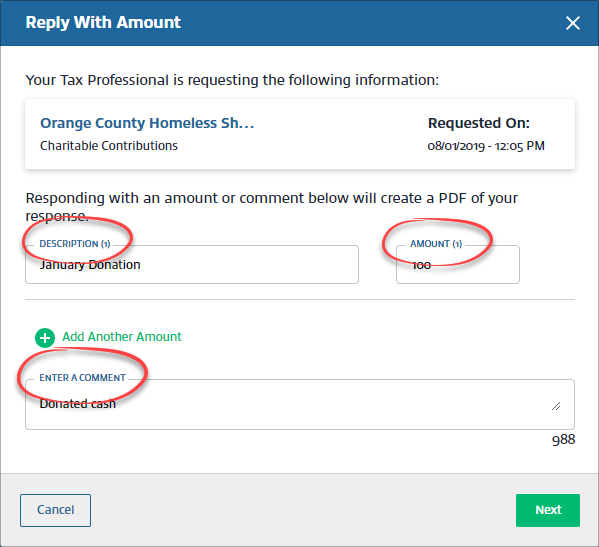This screenshot has height=547, width=599.
Task: Click the Your Tax Professional is requesting sentence
Action: tap(232, 80)
